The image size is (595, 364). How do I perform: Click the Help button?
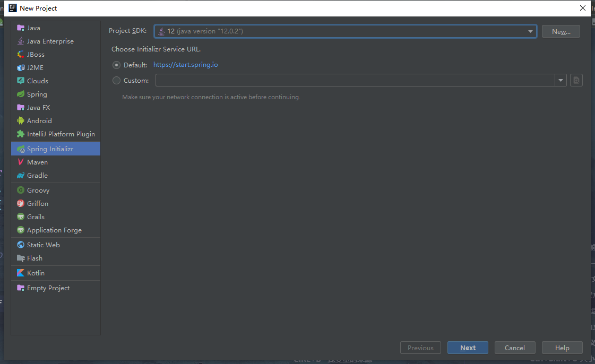coord(562,348)
